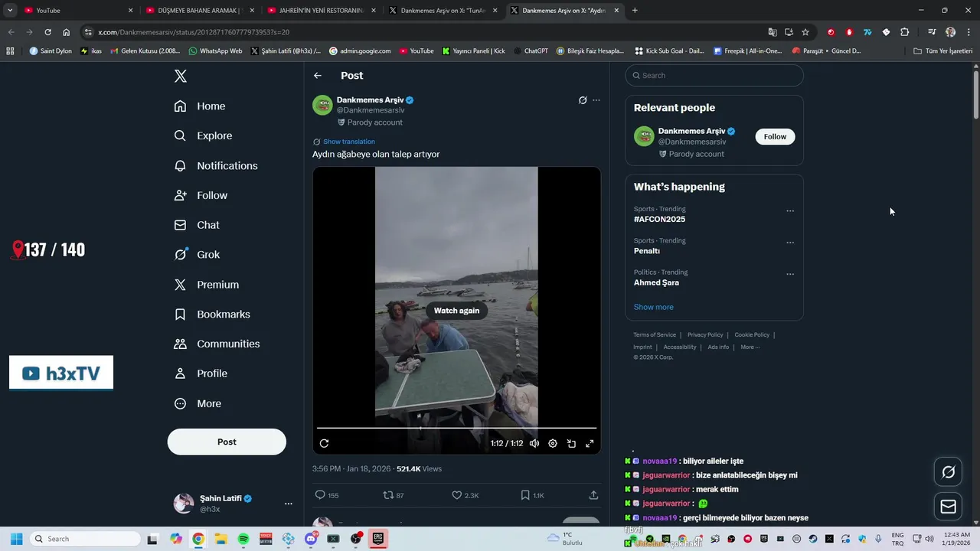Open Explore in the X sidebar

pyautogui.click(x=203, y=136)
